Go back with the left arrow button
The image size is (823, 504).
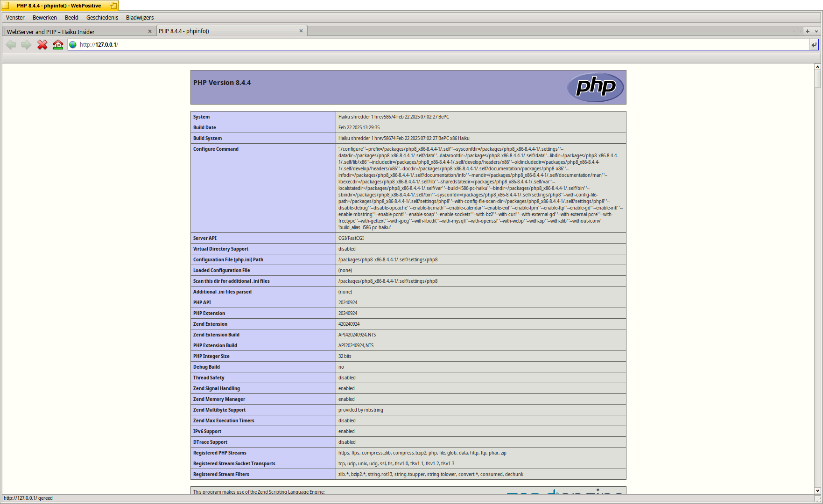click(x=11, y=45)
